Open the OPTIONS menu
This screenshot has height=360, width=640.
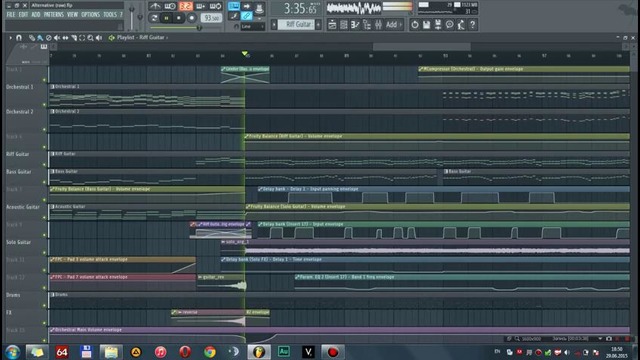pyautogui.click(x=90, y=15)
